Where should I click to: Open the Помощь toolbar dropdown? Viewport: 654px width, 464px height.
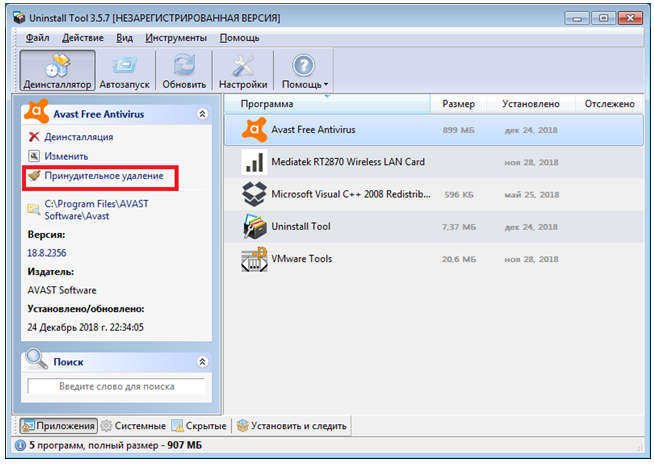coord(304,71)
